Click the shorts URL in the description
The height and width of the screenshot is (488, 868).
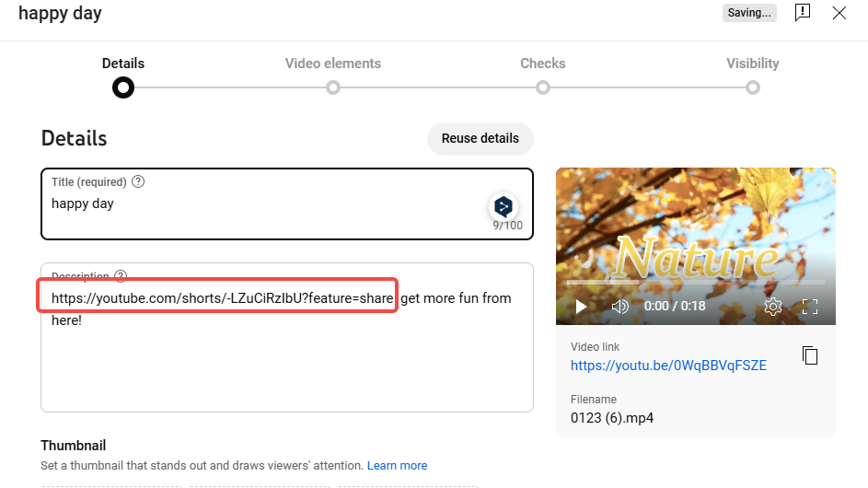(223, 298)
